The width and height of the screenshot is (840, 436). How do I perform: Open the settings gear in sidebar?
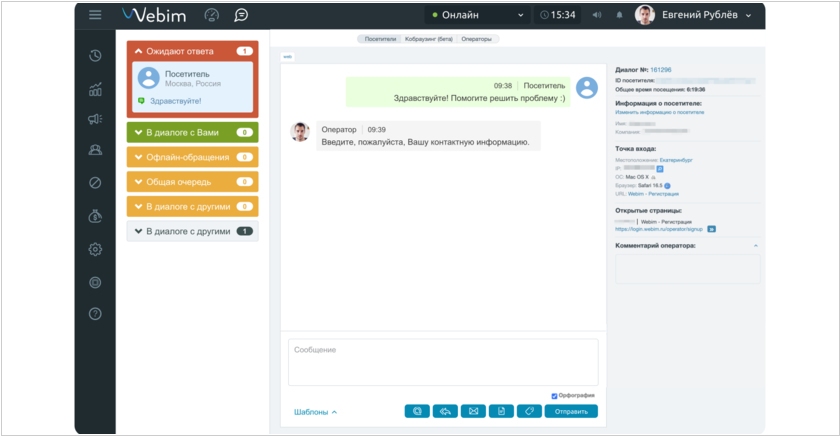pos(95,249)
